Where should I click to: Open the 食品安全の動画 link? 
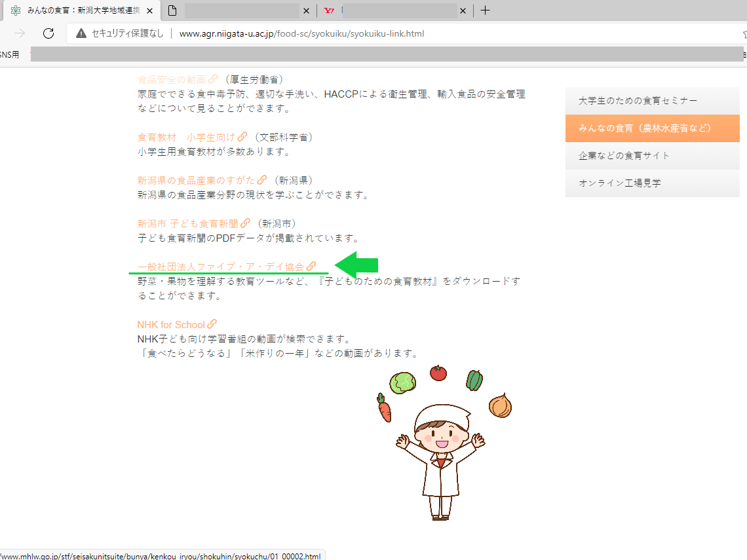coord(172,79)
